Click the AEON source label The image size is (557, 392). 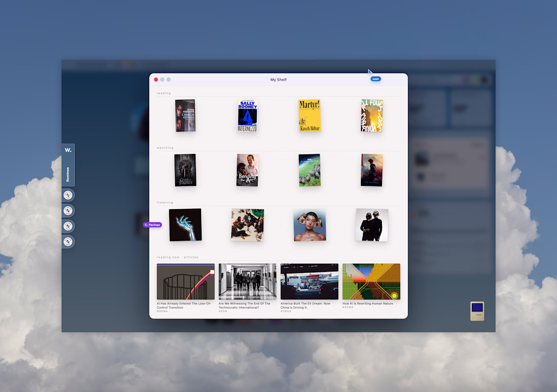[223, 311]
